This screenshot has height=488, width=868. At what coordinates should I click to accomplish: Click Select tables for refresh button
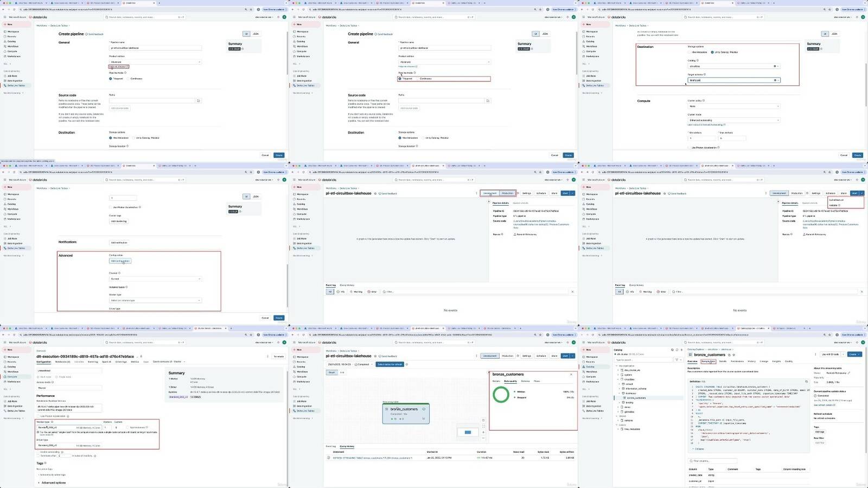[390, 364]
